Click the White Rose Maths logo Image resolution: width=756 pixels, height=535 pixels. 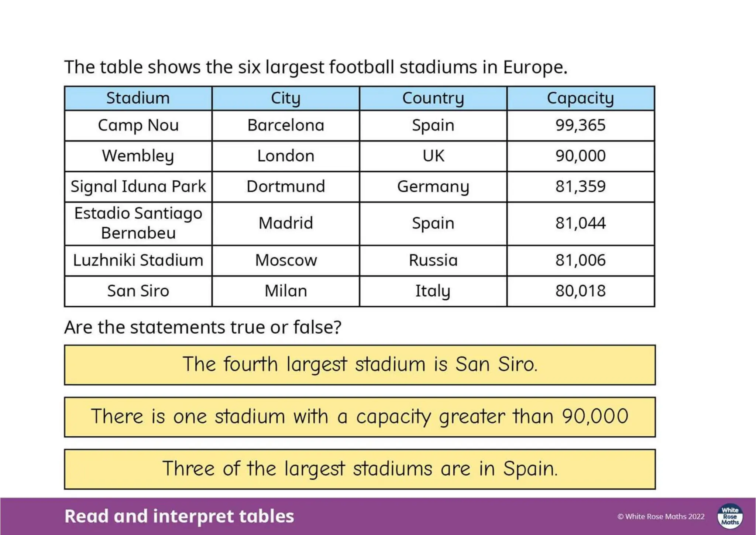click(730, 516)
